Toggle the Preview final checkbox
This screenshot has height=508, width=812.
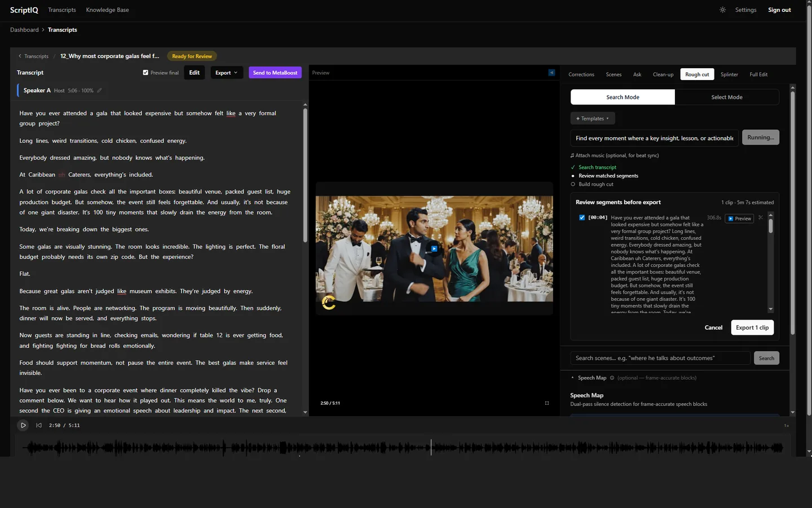pyautogui.click(x=145, y=73)
